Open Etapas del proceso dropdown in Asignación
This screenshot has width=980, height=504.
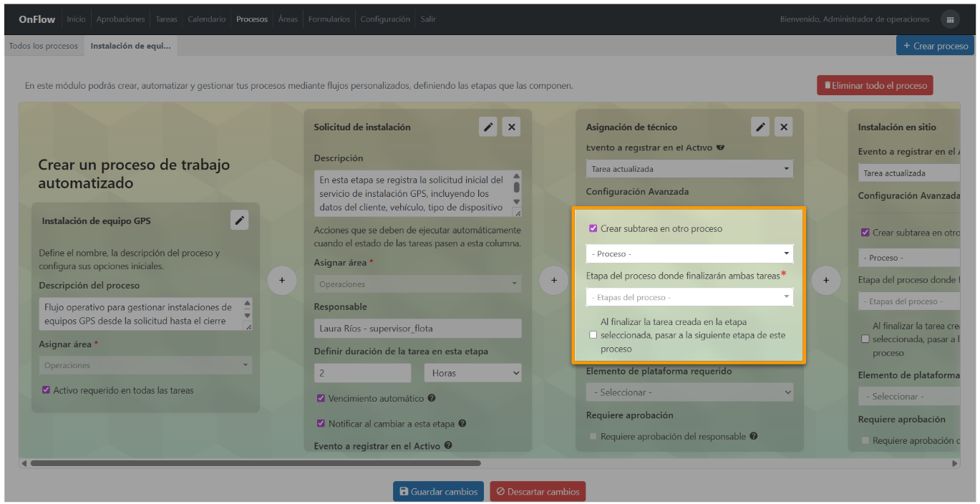click(x=689, y=297)
